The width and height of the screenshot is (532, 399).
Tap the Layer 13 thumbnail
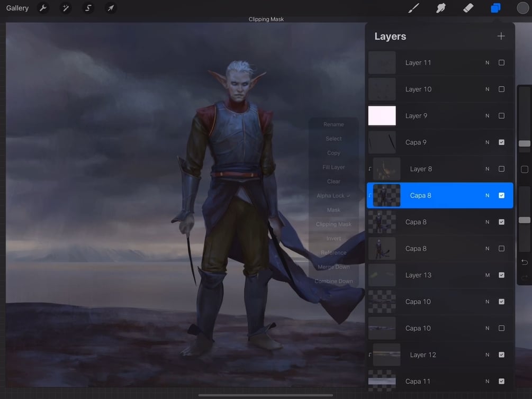(x=382, y=275)
